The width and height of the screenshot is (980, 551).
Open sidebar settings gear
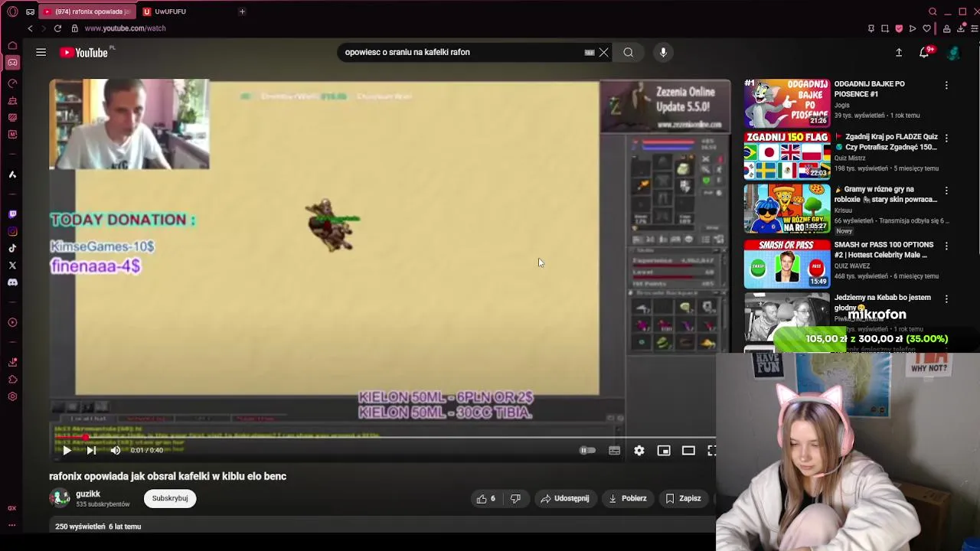click(x=12, y=396)
